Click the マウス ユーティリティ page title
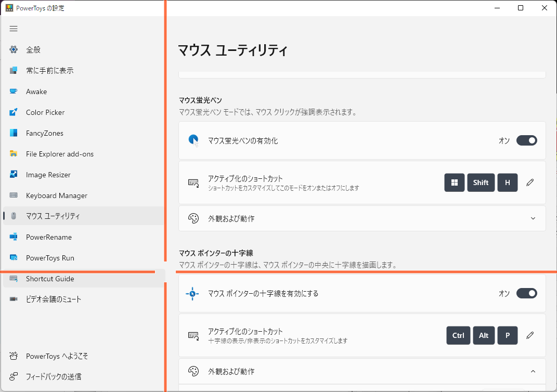The image size is (557, 392). pyautogui.click(x=232, y=50)
